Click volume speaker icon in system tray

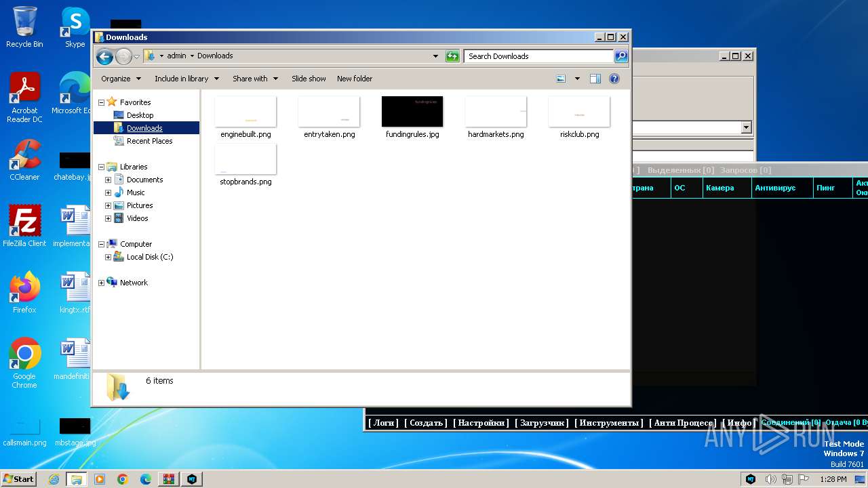pyautogui.click(x=770, y=479)
